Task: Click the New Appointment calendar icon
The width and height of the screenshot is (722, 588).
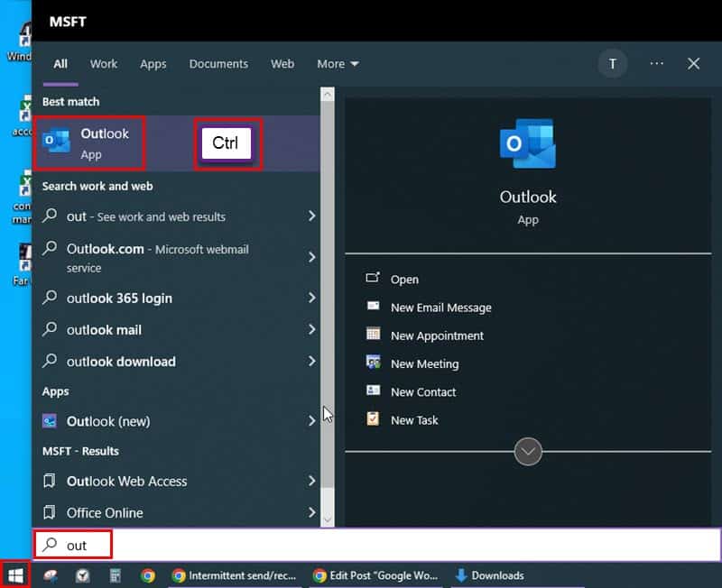Action: click(373, 334)
